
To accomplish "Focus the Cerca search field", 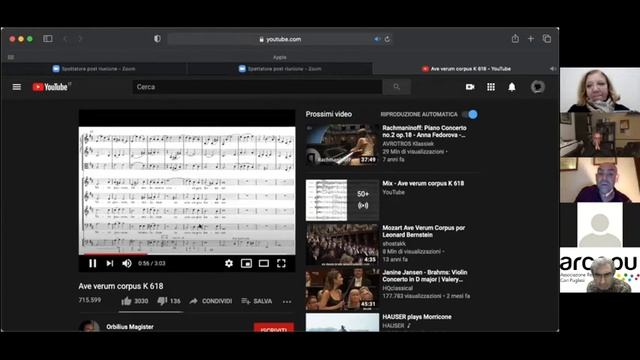I will click(x=257, y=87).
